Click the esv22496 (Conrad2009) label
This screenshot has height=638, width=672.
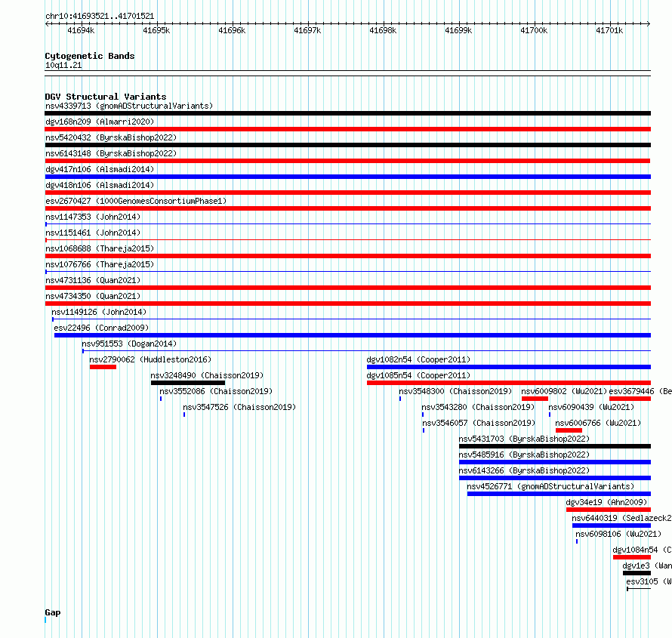[x=101, y=328]
